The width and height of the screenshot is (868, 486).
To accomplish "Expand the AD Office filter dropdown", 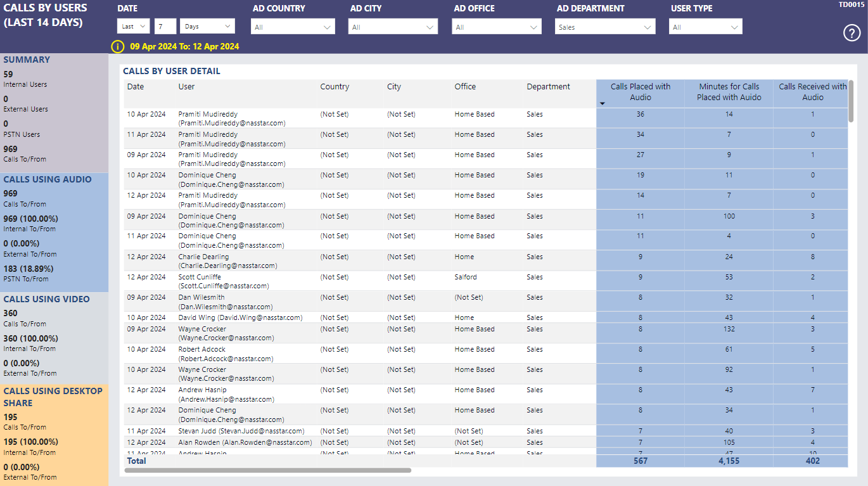I will 497,27.
